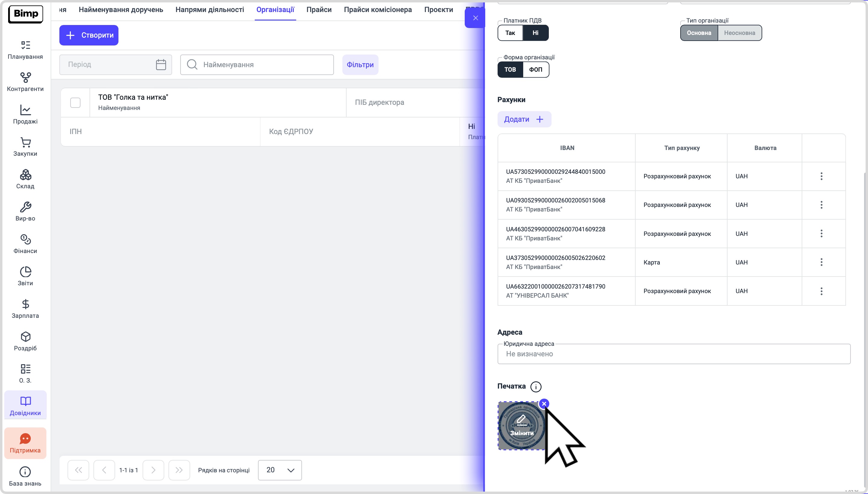Switch to Проєкти tab
The image size is (868, 494).
(439, 10)
